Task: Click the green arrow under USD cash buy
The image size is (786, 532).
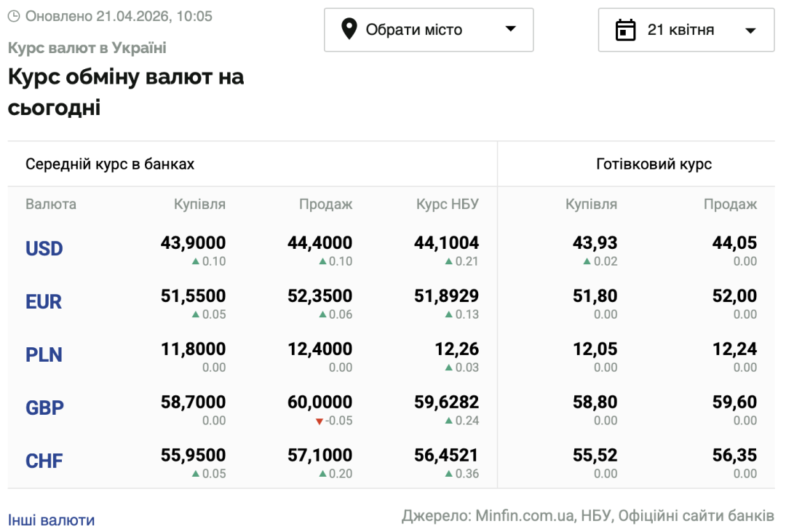Action: point(587,262)
